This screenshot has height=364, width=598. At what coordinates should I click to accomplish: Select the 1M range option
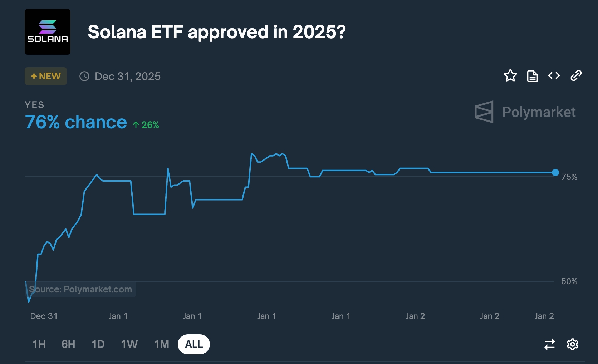click(x=162, y=344)
